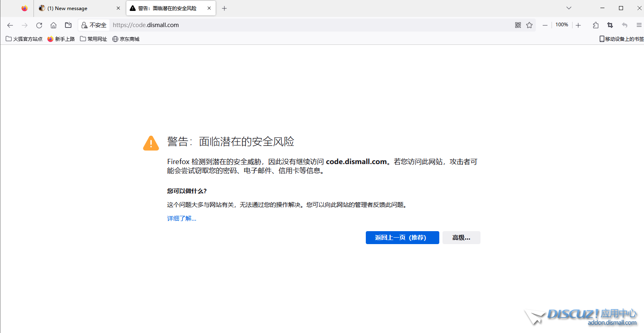Zoom in with the plus icon
Image resolution: width=644 pixels, height=333 pixels.
point(578,25)
